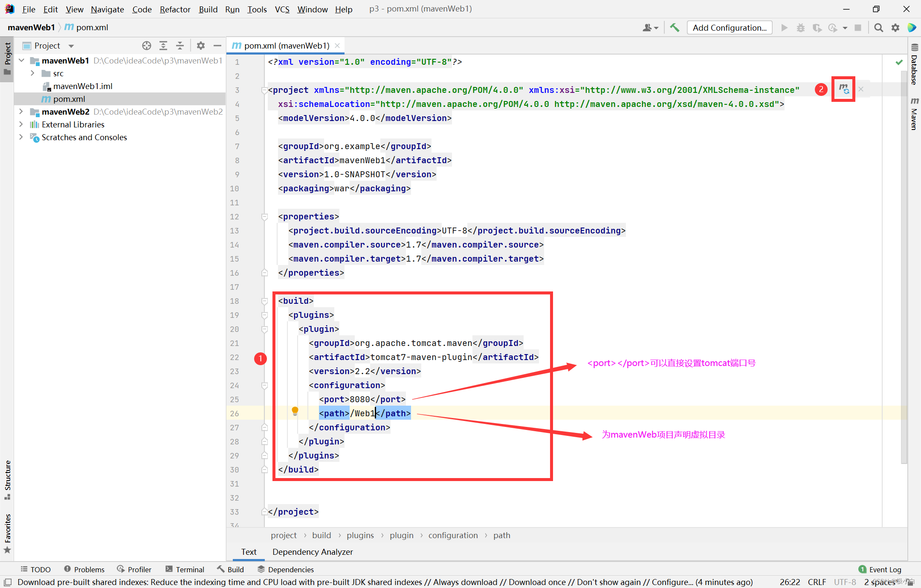The height and width of the screenshot is (588, 921).
Task: Open the Profiler tool window
Action: point(134,569)
